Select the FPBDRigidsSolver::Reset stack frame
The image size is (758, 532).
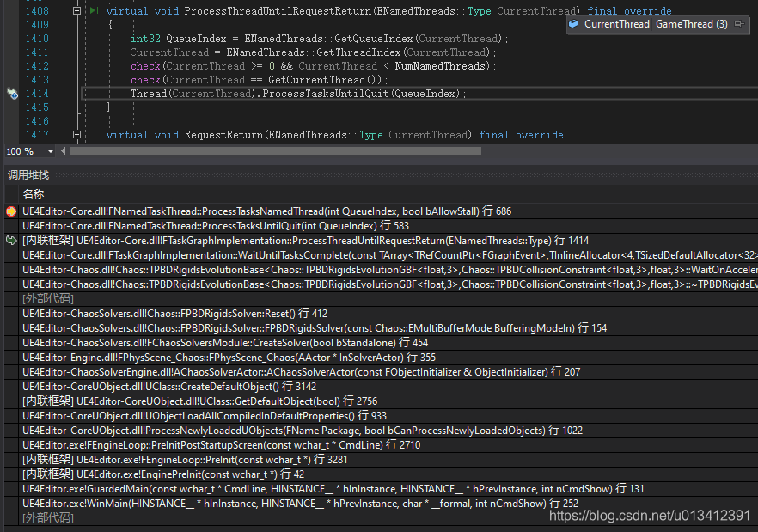point(172,313)
